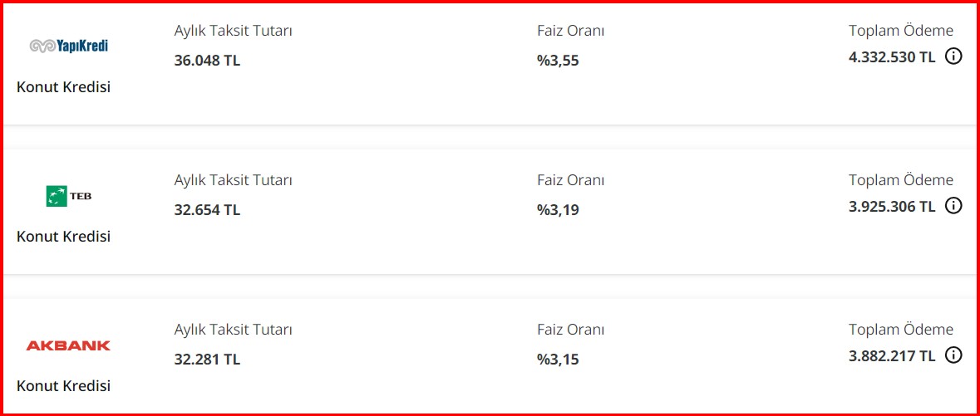Screen dimensions: 980x416
Task: Click the %3,55 interest rate value
Action: click(x=558, y=61)
